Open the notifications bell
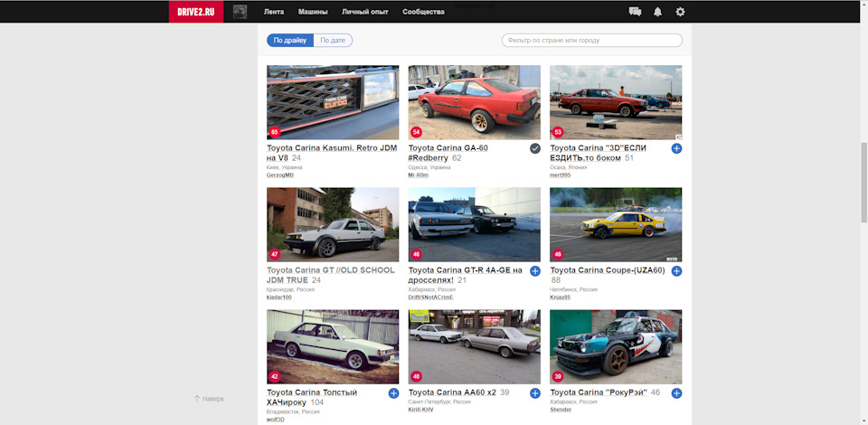This screenshot has height=425, width=868. pos(657,12)
